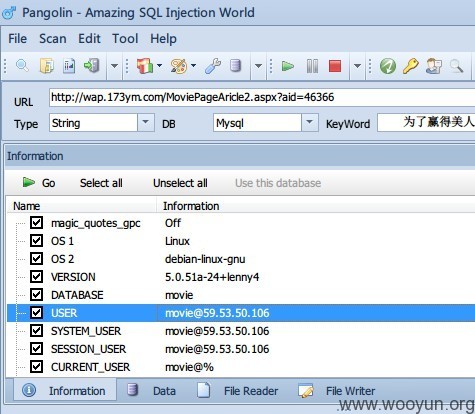Click the paint palette icon in toolbar
This screenshot has width=475, height=414.
[179, 66]
